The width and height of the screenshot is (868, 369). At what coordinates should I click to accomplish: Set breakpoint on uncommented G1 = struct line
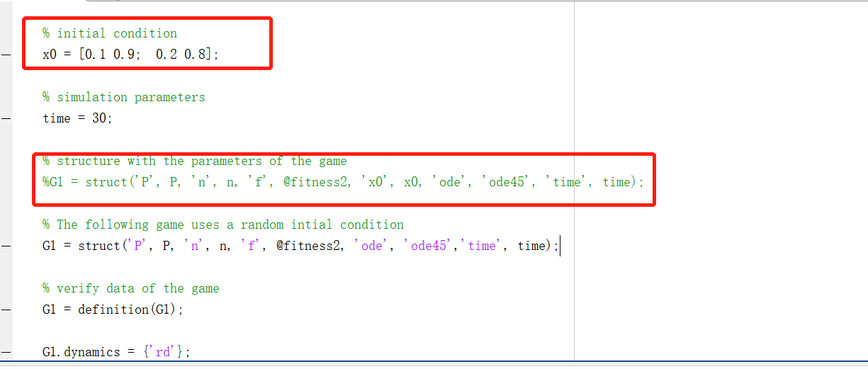[x=6, y=246]
